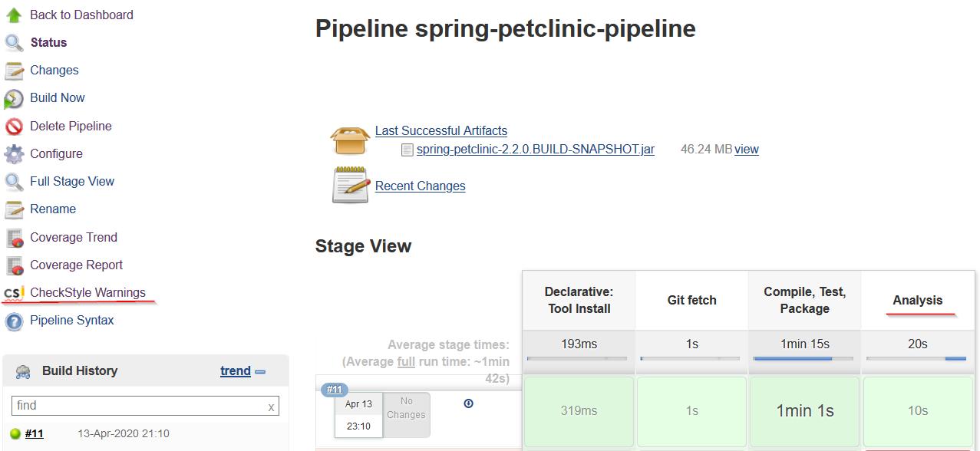Clear the build filter with the x control
The height and width of the screenshot is (451, 980).
click(271, 406)
